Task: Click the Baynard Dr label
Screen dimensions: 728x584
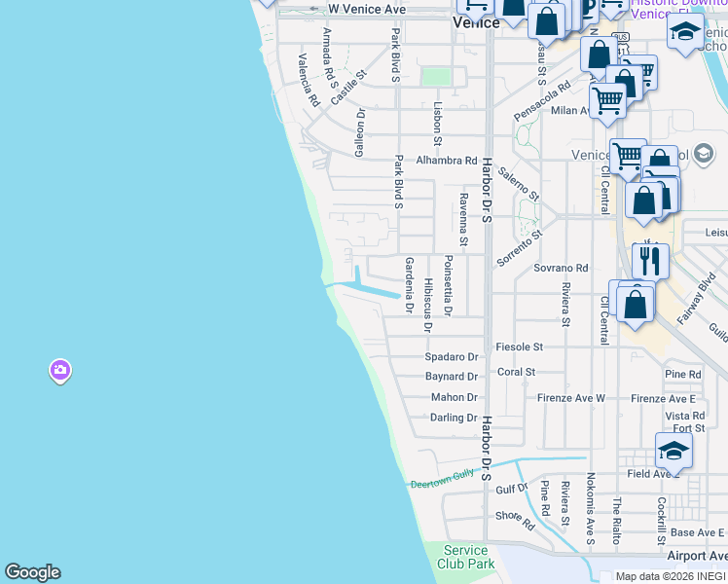Action: 452,376
